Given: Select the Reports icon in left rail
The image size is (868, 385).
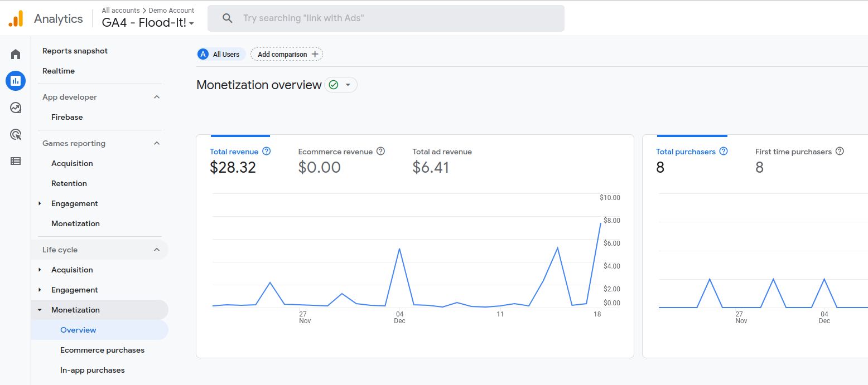Looking at the screenshot, I should click(15, 81).
